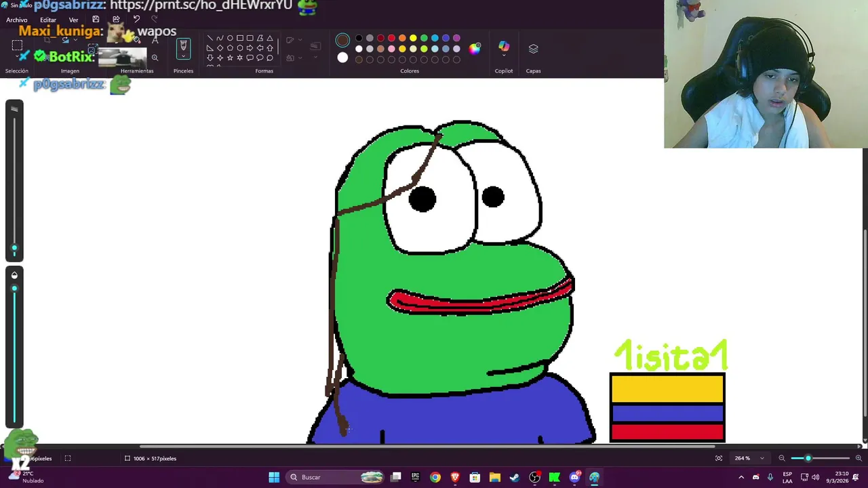Select the Text tool letter A

point(155,41)
